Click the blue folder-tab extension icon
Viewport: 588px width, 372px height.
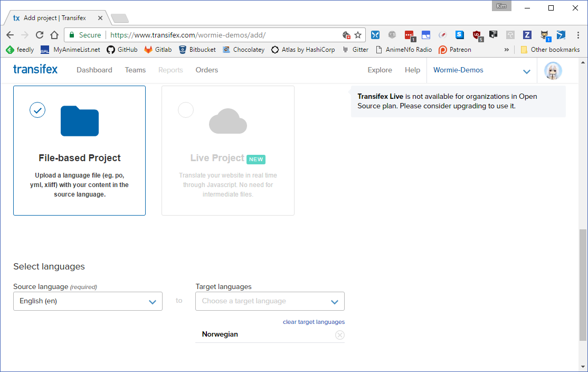pos(425,35)
